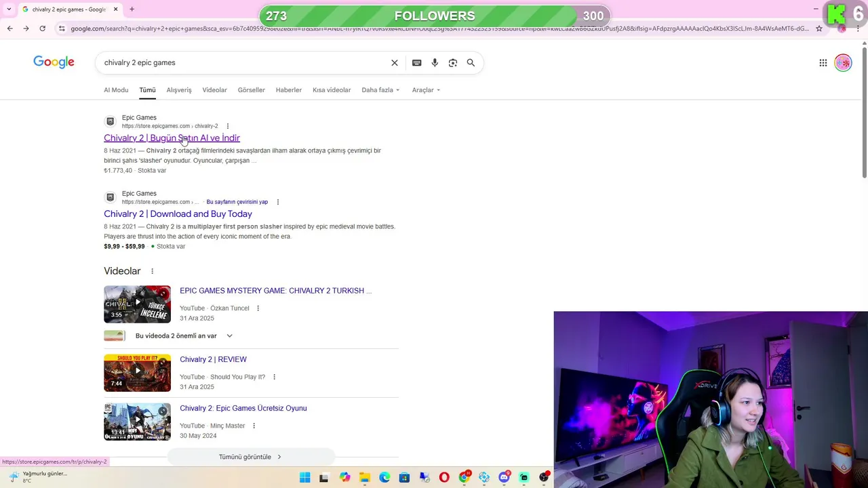Click the browser address bar URL
This screenshot has width=868, height=488.
tap(439, 28)
